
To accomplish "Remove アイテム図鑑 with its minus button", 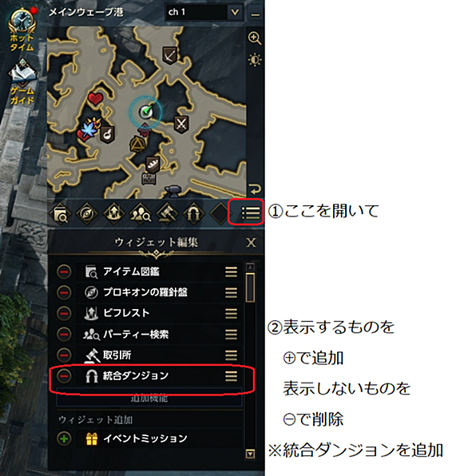I will point(64,272).
